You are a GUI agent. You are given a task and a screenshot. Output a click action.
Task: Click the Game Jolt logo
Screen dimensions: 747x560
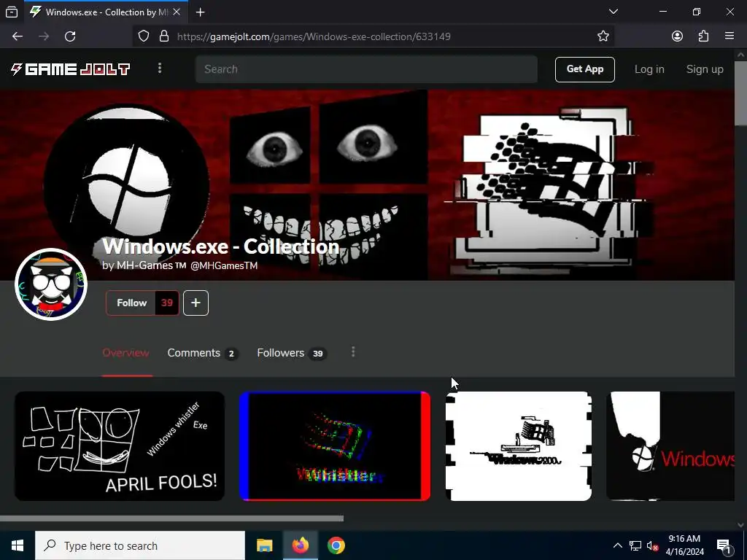(71, 69)
